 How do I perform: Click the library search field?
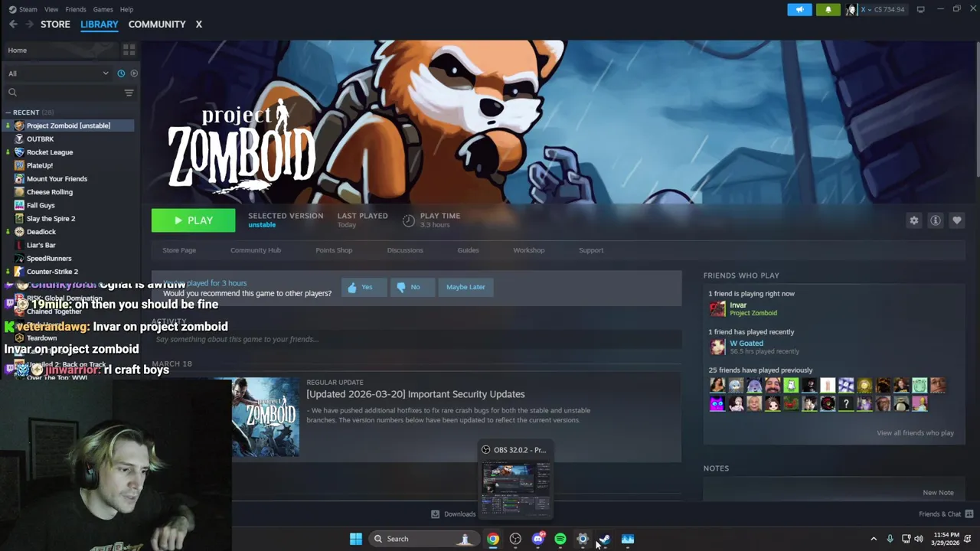[63, 93]
